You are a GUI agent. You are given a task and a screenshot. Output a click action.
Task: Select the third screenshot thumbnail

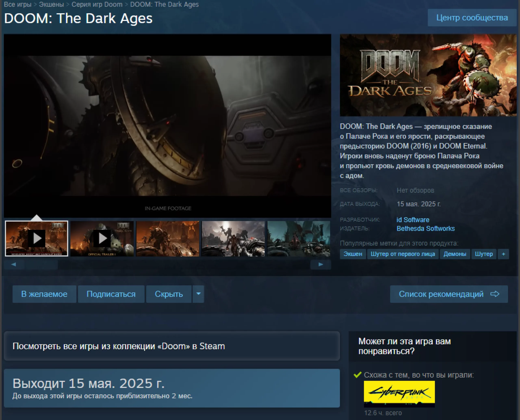point(168,238)
